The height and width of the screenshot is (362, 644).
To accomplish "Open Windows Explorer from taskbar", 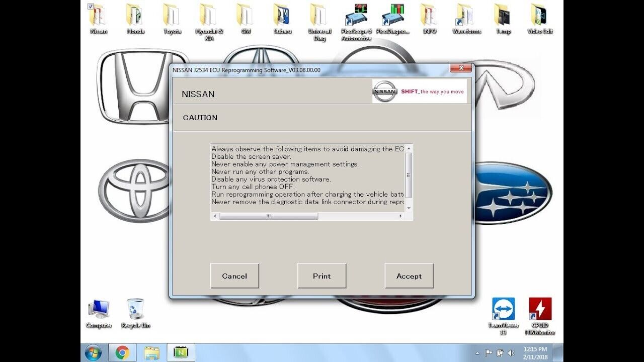I will [x=151, y=353].
